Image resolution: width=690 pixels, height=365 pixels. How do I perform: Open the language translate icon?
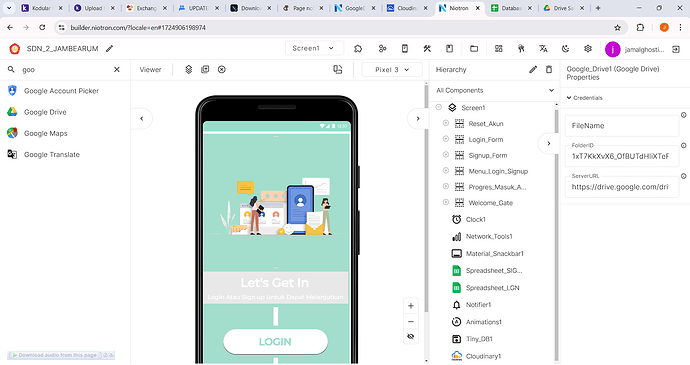pyautogui.click(x=543, y=48)
